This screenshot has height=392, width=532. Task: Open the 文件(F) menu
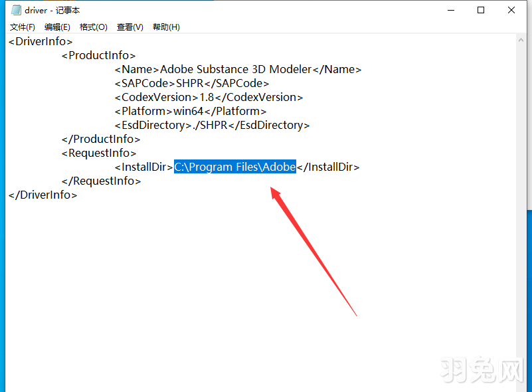click(22, 27)
